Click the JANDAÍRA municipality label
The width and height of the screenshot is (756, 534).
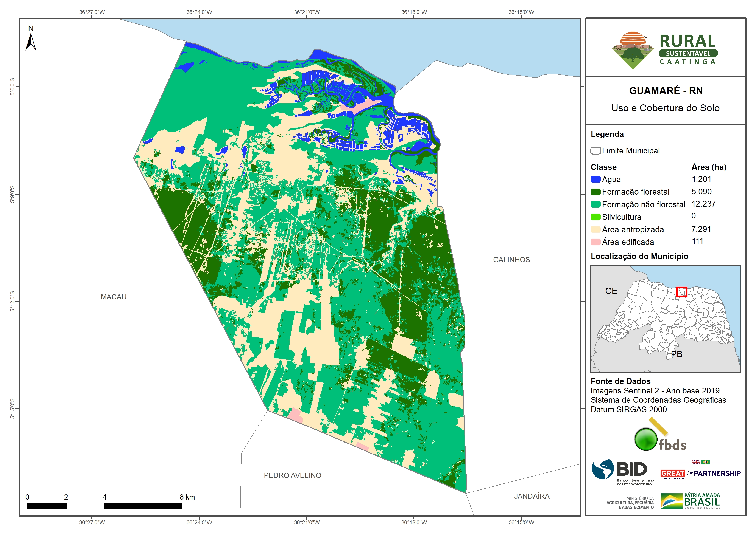coord(532,496)
